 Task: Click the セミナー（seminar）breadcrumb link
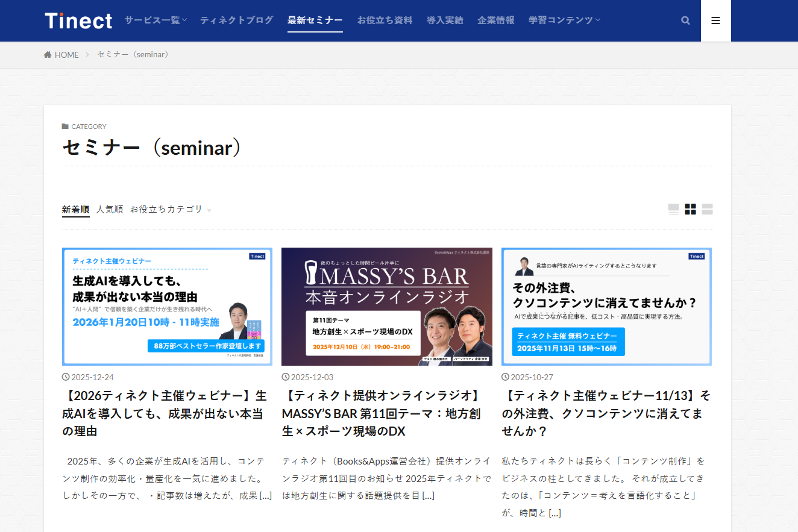click(133, 54)
